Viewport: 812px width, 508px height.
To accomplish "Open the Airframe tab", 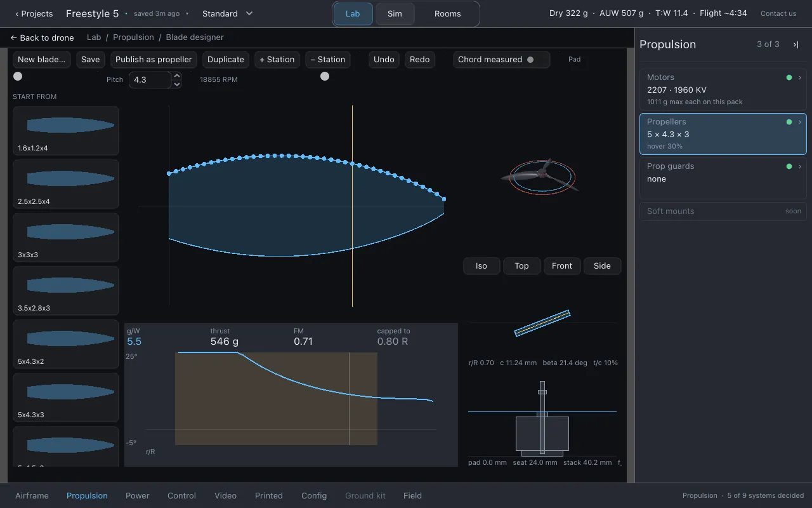I will [x=32, y=495].
